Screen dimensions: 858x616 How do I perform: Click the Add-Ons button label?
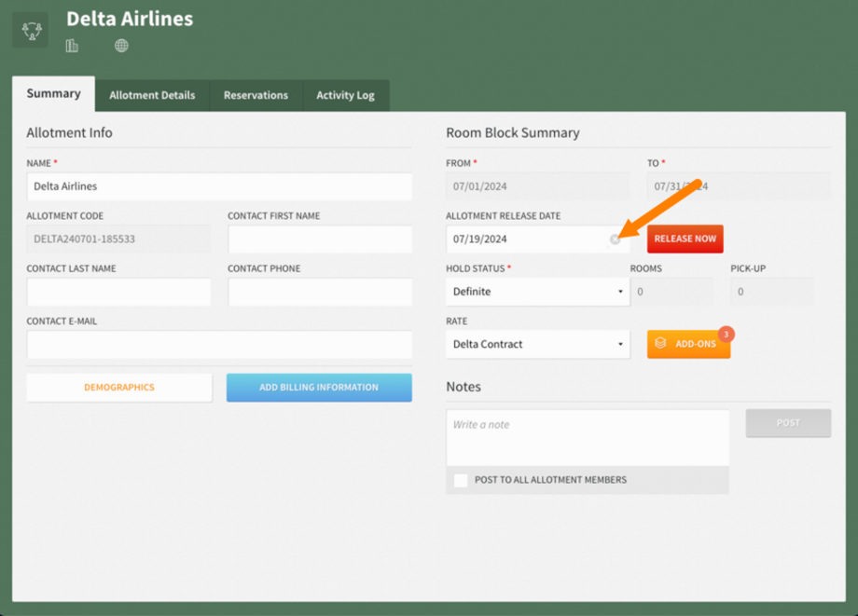point(696,344)
